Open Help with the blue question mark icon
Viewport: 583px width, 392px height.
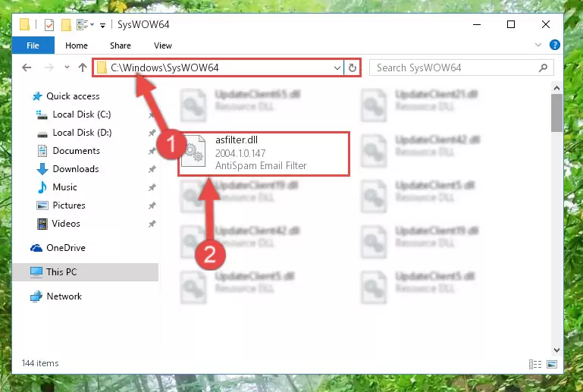pyautogui.click(x=554, y=45)
